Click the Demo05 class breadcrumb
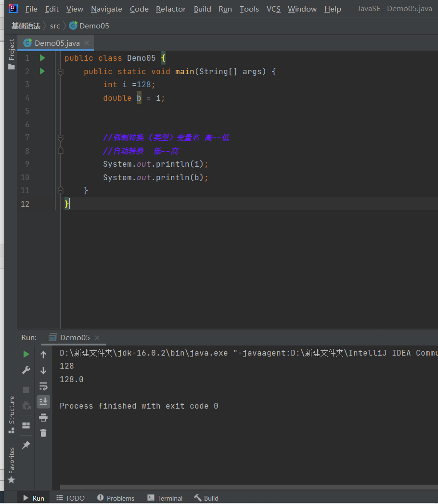Screen dimensions: 438x504 pos(89,26)
